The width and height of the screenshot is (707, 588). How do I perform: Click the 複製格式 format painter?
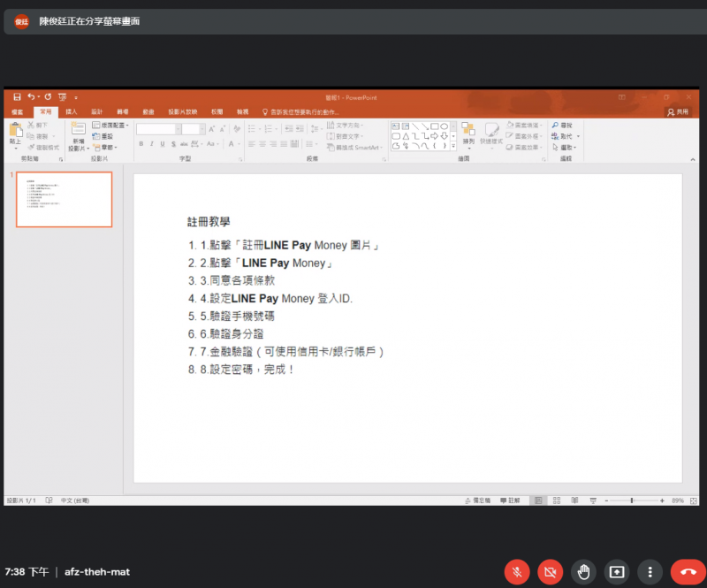43,148
